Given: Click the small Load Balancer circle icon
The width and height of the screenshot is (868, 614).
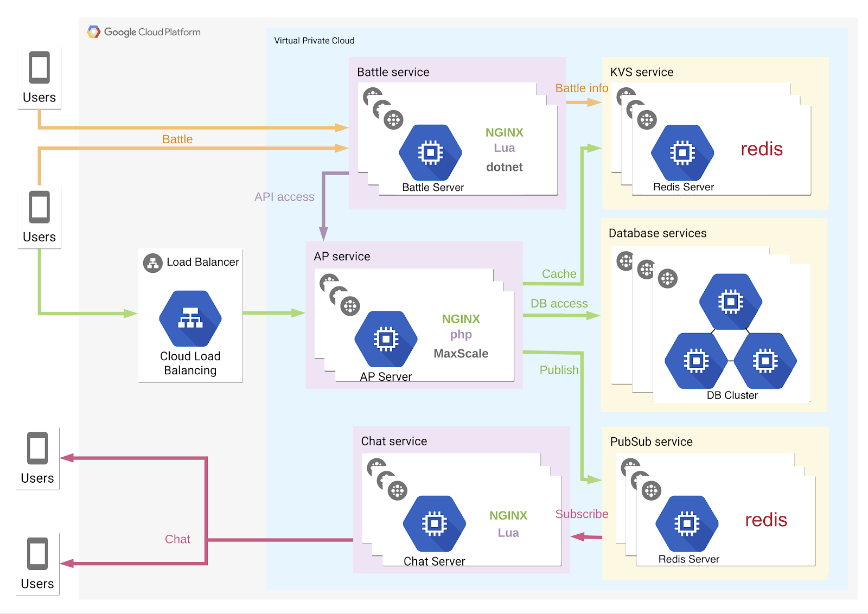Looking at the screenshot, I should click(x=153, y=263).
